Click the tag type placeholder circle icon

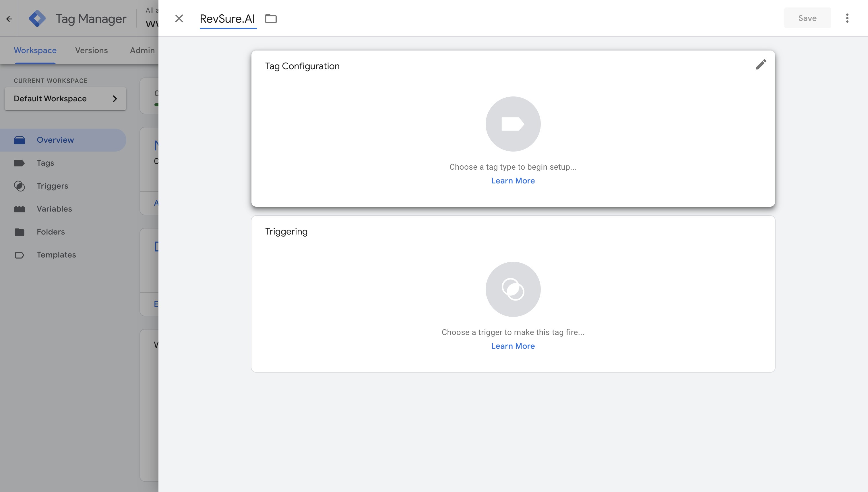click(x=513, y=124)
